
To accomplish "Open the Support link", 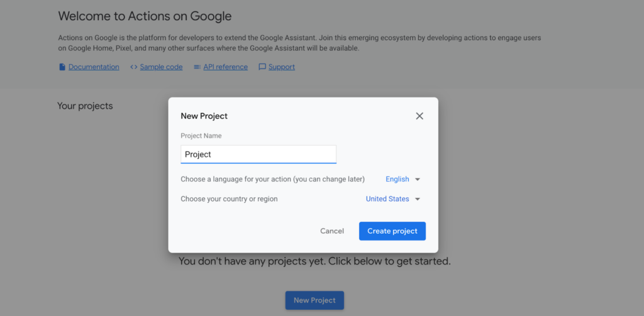I will point(282,67).
